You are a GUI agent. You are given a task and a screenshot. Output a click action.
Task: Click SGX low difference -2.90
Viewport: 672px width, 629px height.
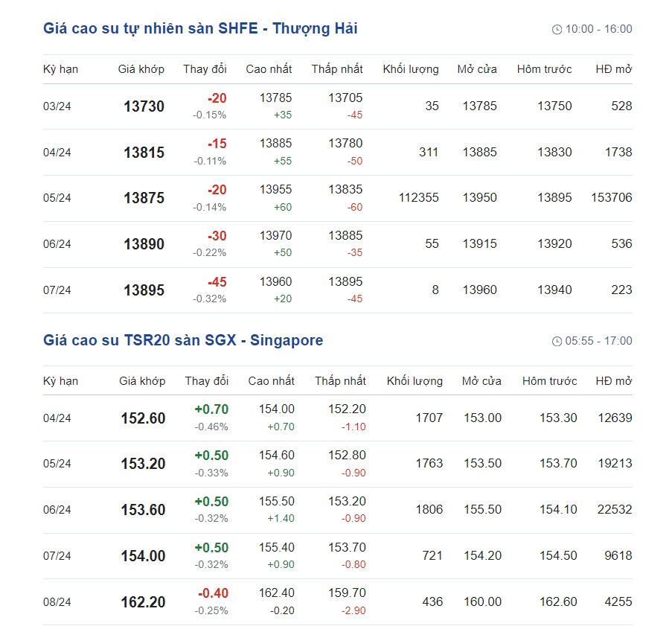[353, 611]
